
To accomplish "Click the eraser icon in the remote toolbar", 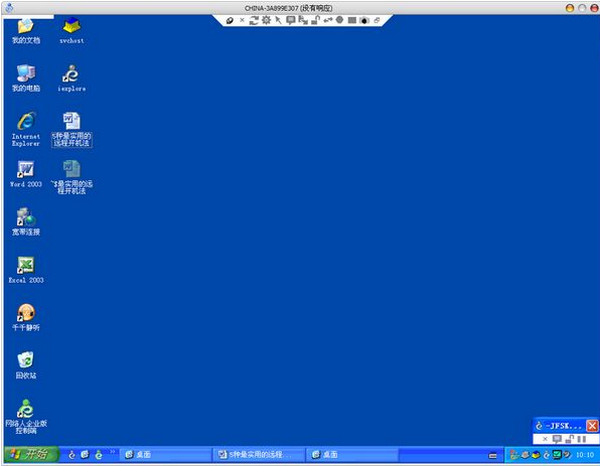I will [230, 20].
